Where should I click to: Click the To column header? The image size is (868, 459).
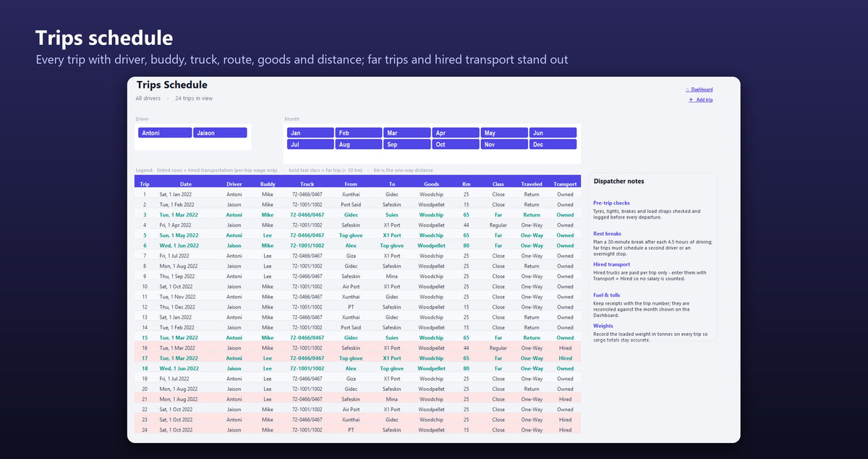click(392, 184)
